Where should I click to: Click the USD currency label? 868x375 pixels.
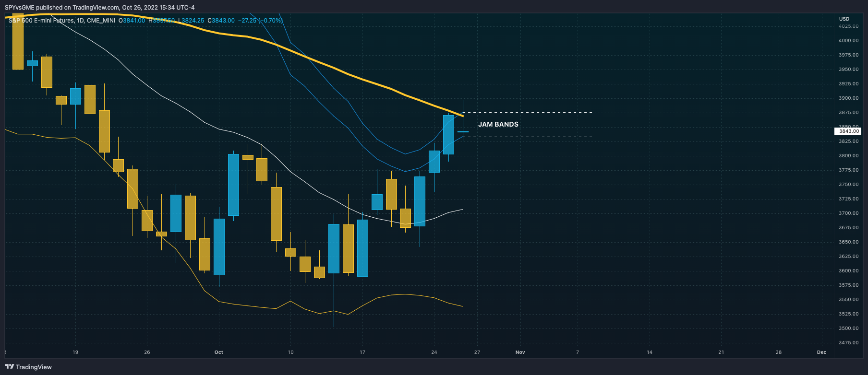tap(844, 19)
